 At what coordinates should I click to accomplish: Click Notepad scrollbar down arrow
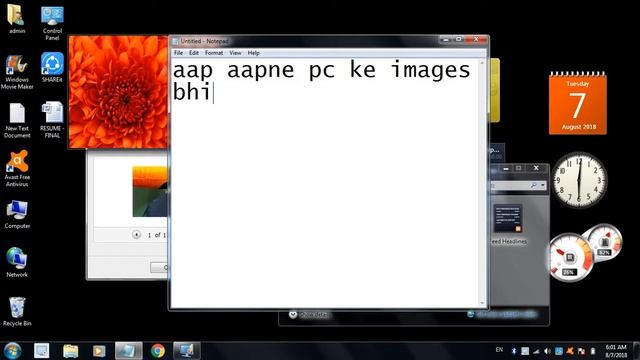482,303
